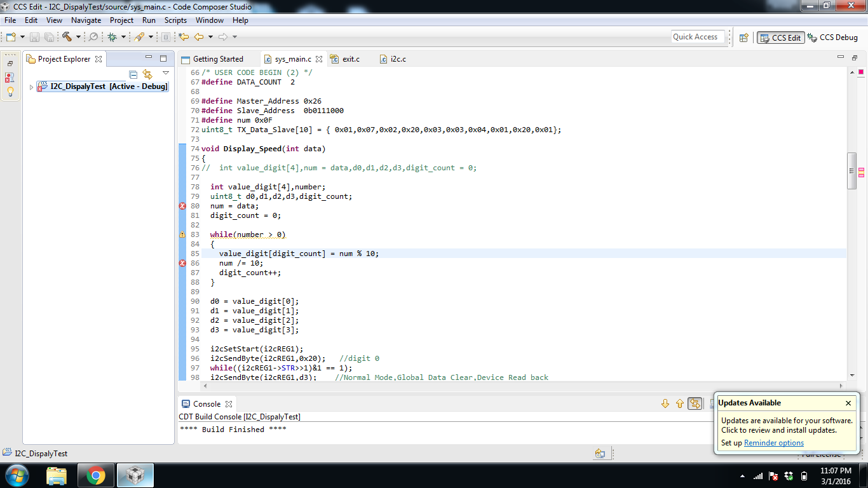Click the Console next error down arrow

pyautogui.click(x=665, y=403)
